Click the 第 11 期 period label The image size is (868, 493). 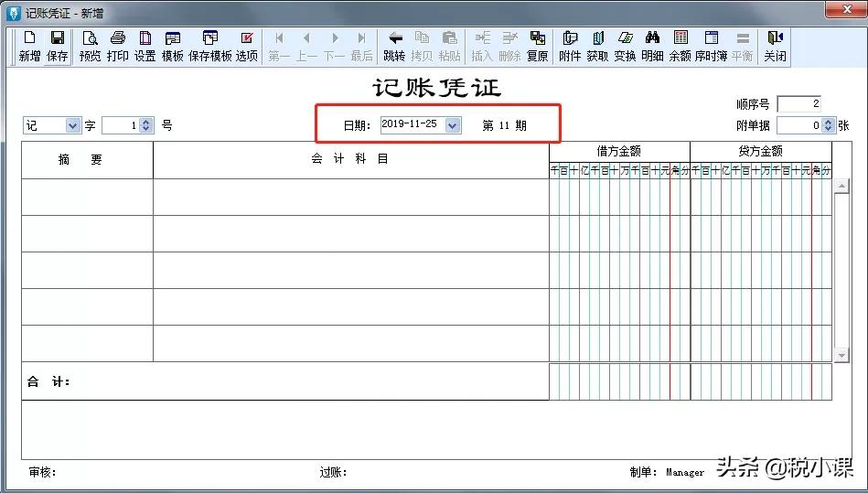click(504, 125)
